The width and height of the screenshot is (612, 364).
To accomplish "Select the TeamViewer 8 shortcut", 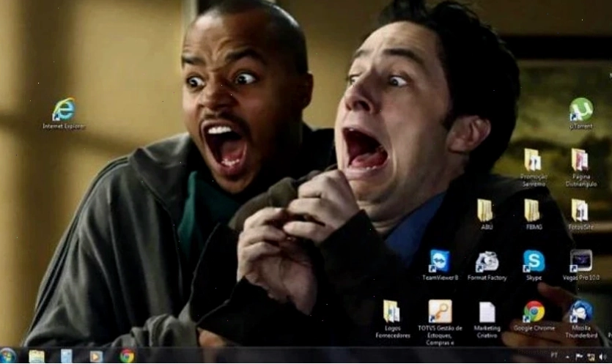I will pos(440,265).
